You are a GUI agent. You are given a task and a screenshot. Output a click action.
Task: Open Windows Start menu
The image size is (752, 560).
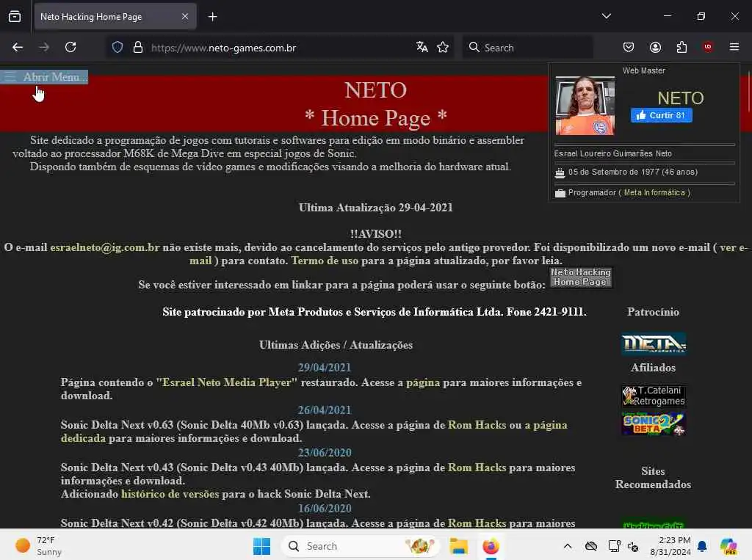(x=262, y=546)
